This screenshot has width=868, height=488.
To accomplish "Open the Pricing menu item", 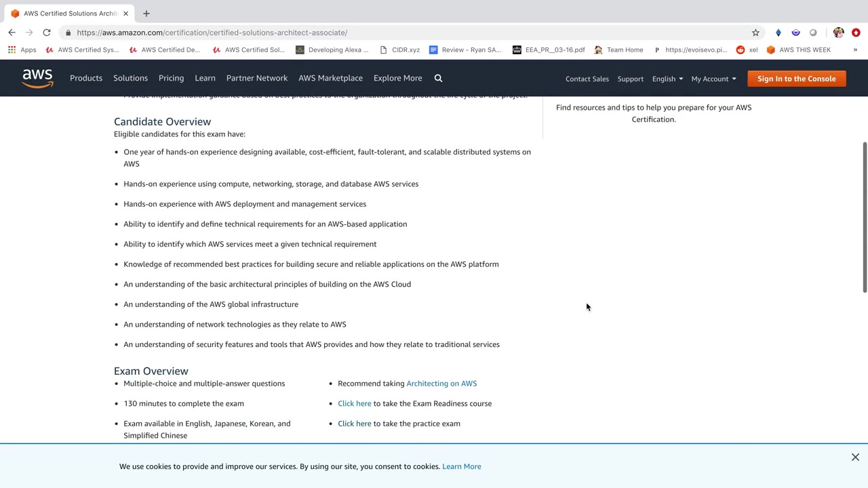I will [x=171, y=78].
